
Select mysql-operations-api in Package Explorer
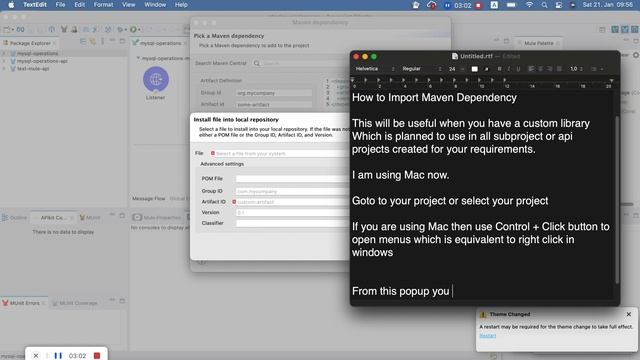[42, 61]
